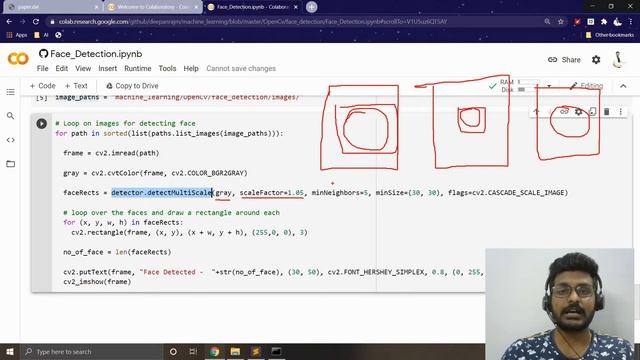This screenshot has width=640, height=360.
Task: Open the Insert menu
Action: (x=108, y=69)
